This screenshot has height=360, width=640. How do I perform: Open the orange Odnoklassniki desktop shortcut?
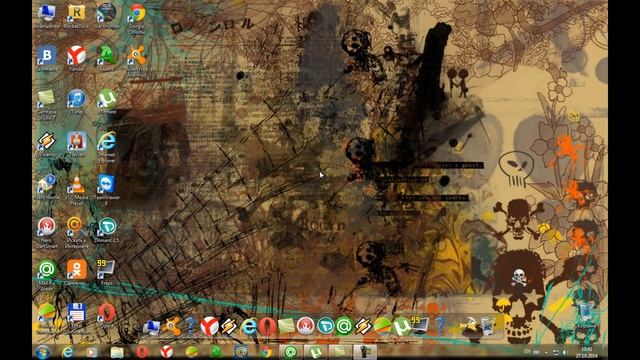76,271
